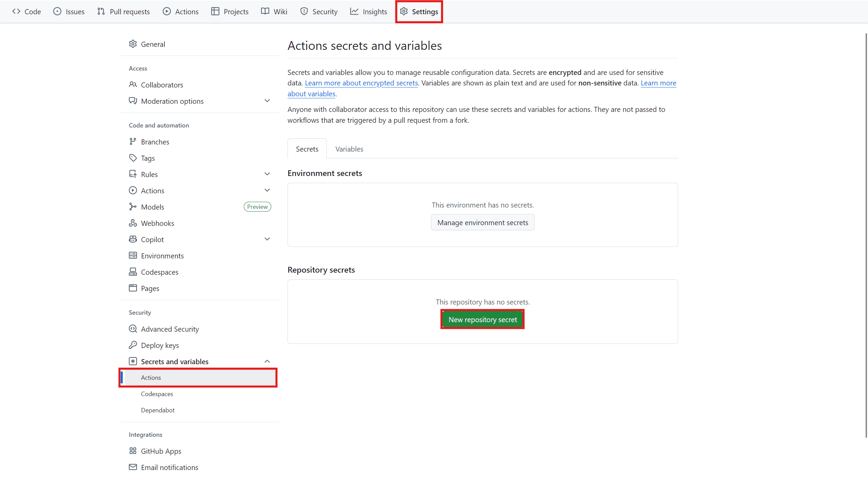Click the Issues circle icon
The image size is (868, 489).
pyautogui.click(x=57, y=12)
